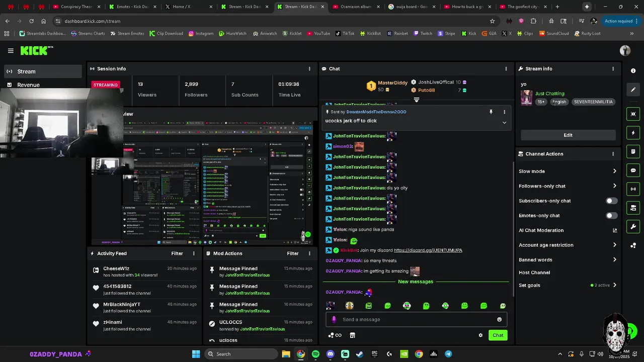Open the Streams Charts bookmark
Screen dimensions: 644x362
[x=88, y=34]
